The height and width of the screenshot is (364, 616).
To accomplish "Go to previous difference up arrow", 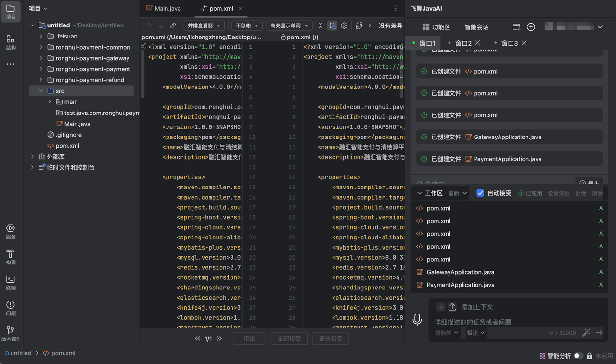I will tap(149, 25).
